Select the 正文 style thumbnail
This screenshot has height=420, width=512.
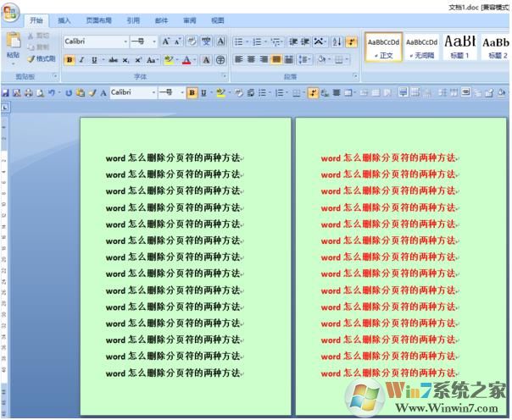tap(383, 47)
